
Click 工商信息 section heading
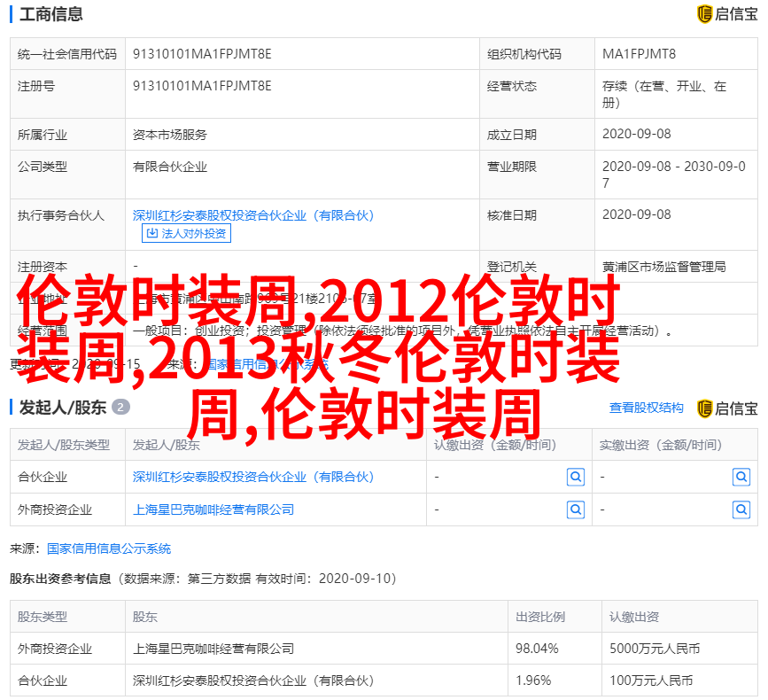(x=51, y=13)
